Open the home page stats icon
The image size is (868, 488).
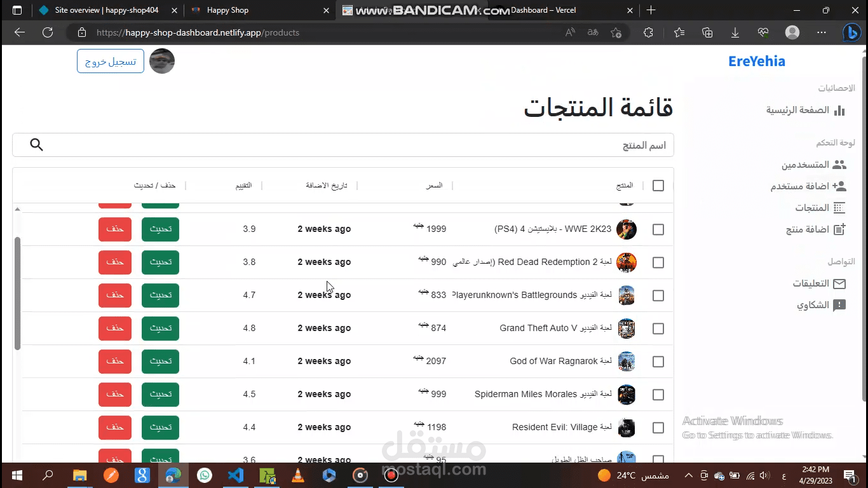[x=840, y=110]
